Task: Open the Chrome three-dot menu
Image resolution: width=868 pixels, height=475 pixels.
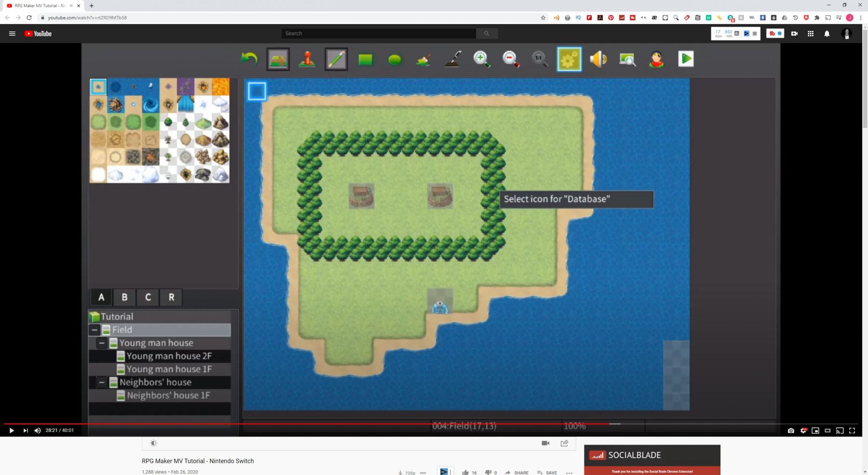Action: 860,17
